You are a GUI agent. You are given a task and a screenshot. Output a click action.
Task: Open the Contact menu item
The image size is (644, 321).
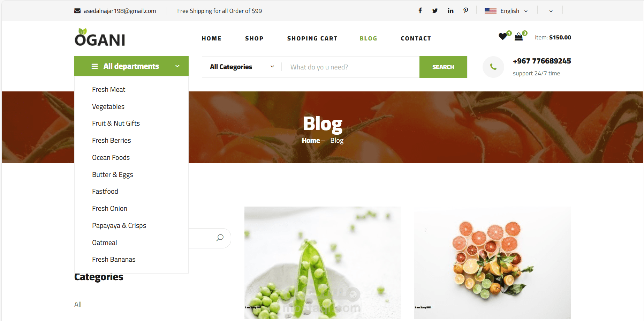[416, 38]
